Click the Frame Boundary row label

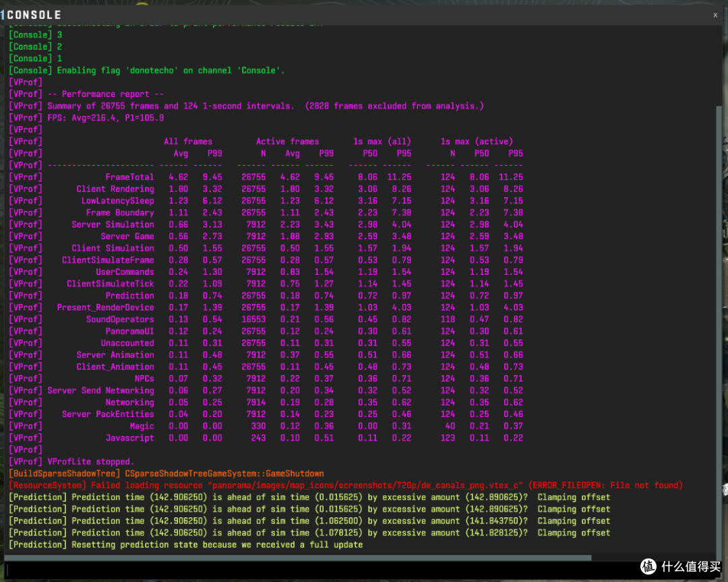pos(120,213)
